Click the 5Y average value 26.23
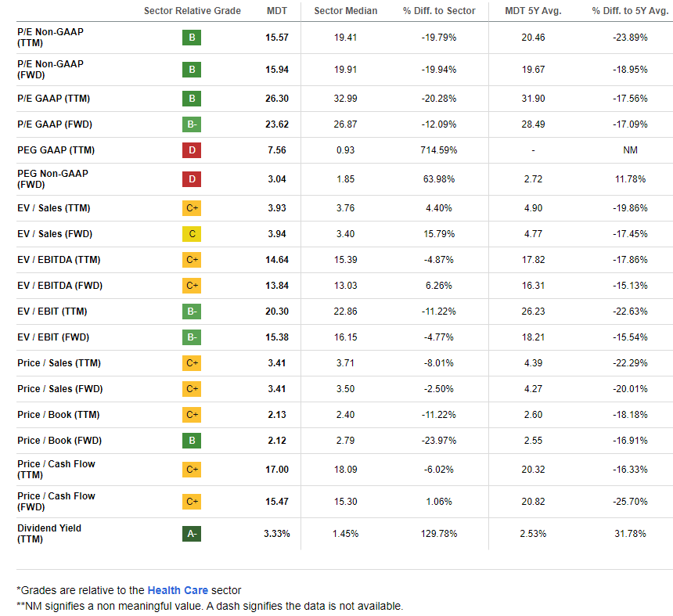The image size is (673, 616). coord(533,312)
